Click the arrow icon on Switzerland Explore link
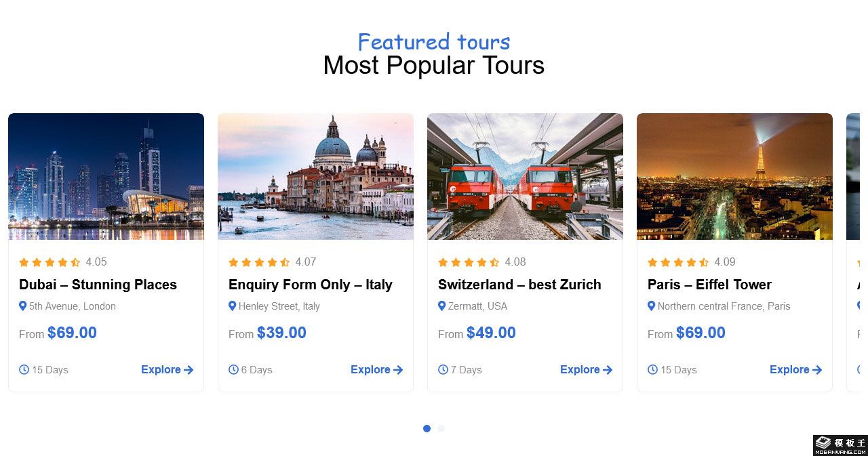The height and width of the screenshot is (456, 868). point(608,370)
